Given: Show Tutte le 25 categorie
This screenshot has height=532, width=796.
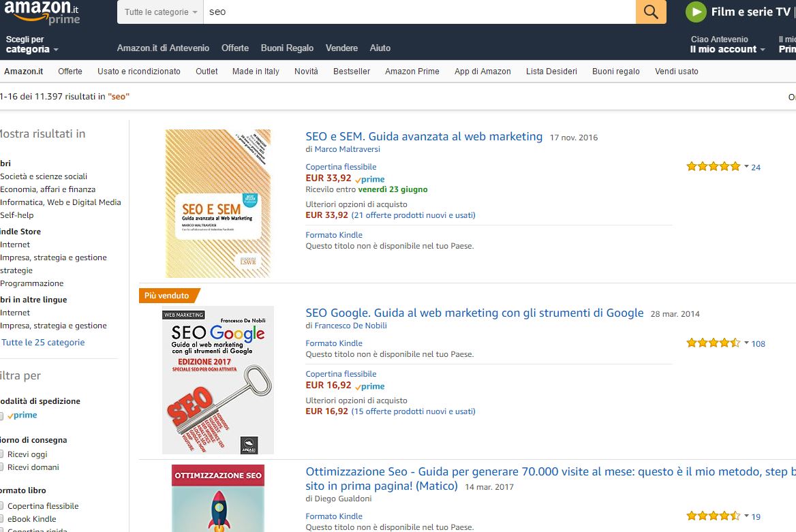Looking at the screenshot, I should click(43, 343).
